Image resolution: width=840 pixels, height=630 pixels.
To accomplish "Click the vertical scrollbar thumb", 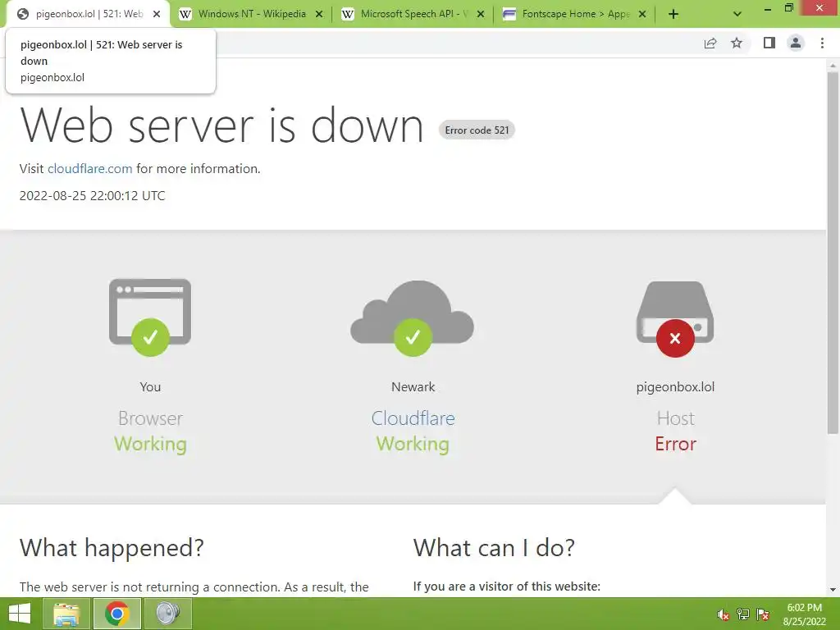I will [x=833, y=252].
